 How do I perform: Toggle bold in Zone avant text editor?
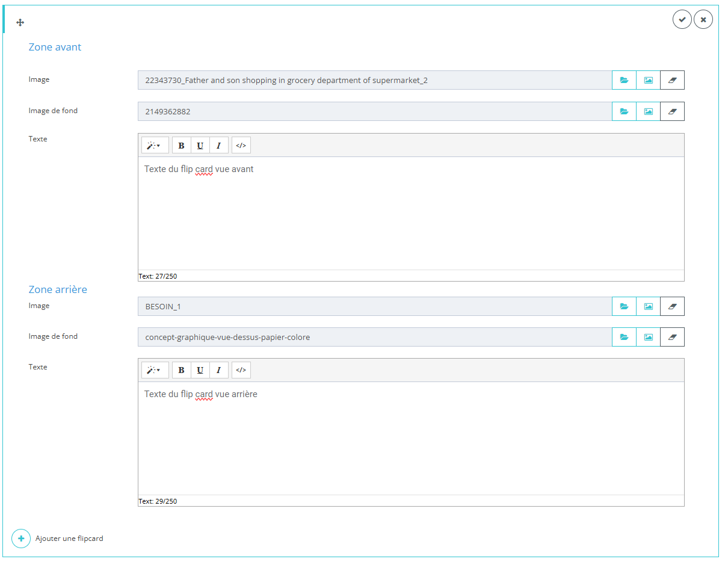click(181, 146)
